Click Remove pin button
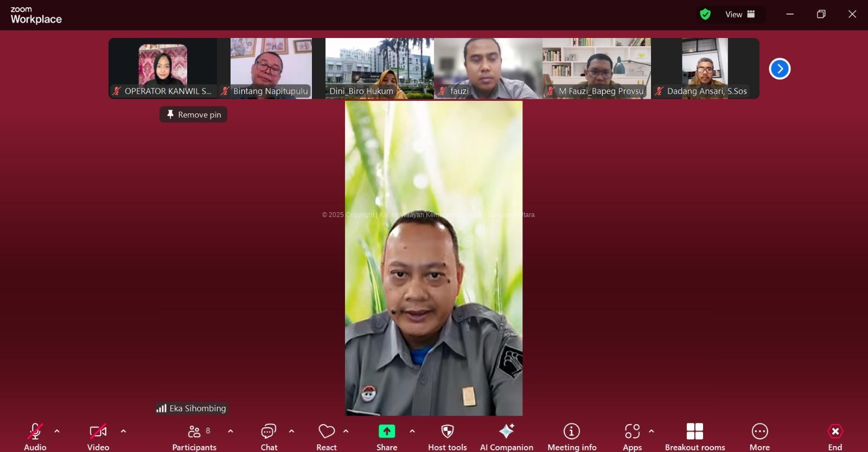Screen dimensions: 868x452 194,114
